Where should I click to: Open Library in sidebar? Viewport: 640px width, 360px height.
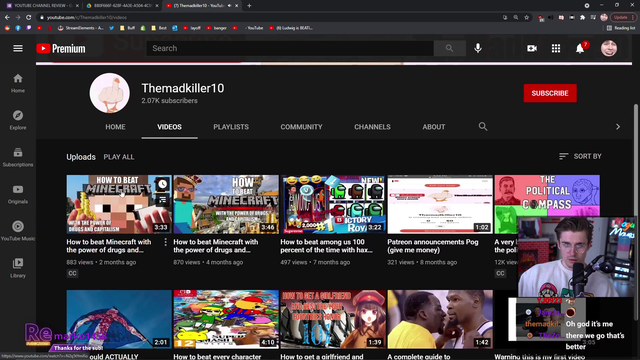(18, 268)
